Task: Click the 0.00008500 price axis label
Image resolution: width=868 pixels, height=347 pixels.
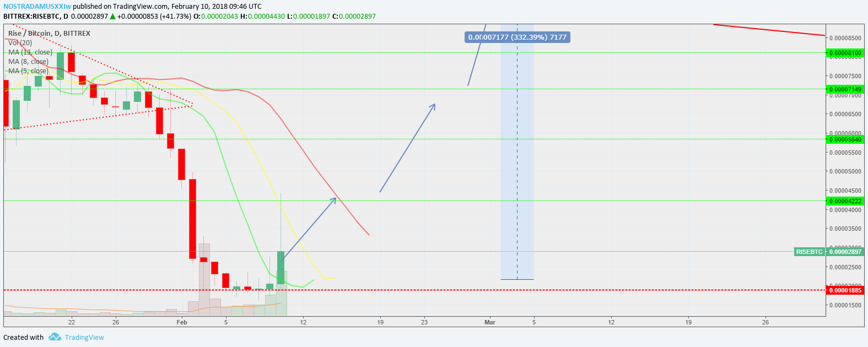Action: click(x=845, y=38)
